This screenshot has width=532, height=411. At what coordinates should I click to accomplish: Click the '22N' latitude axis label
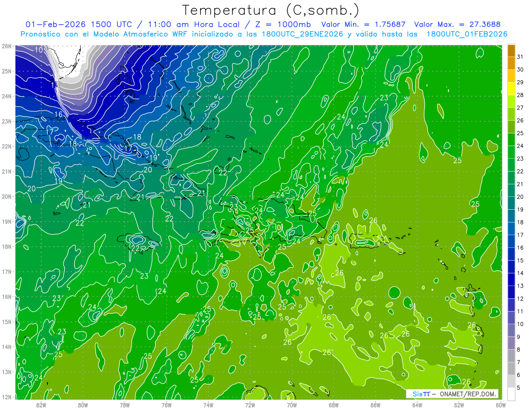pos(7,146)
